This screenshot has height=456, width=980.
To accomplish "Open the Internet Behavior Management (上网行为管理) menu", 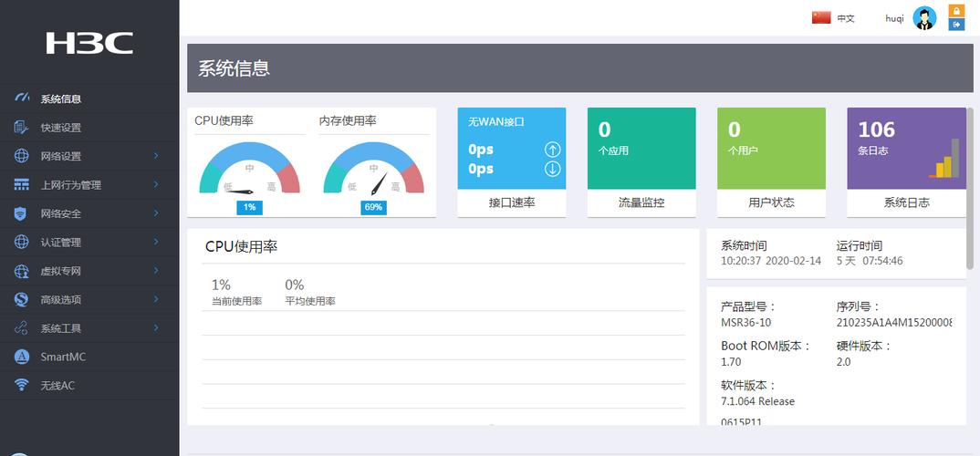I will tap(71, 185).
